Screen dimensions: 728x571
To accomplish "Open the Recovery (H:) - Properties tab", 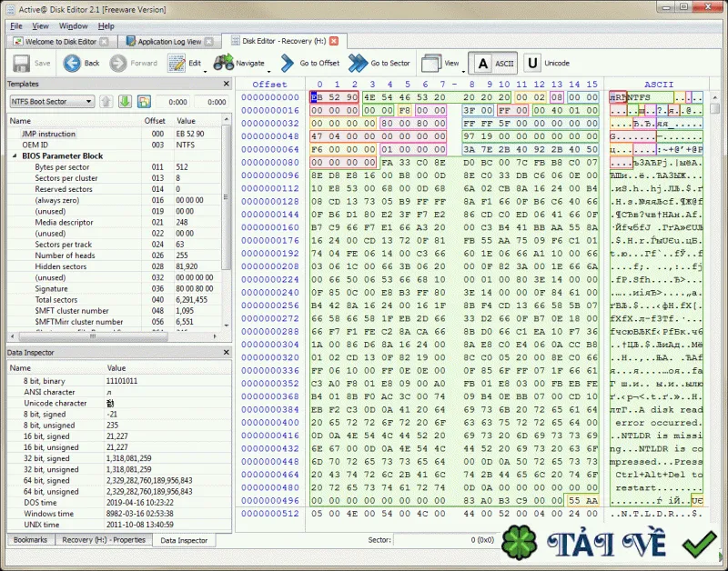I will (104, 539).
